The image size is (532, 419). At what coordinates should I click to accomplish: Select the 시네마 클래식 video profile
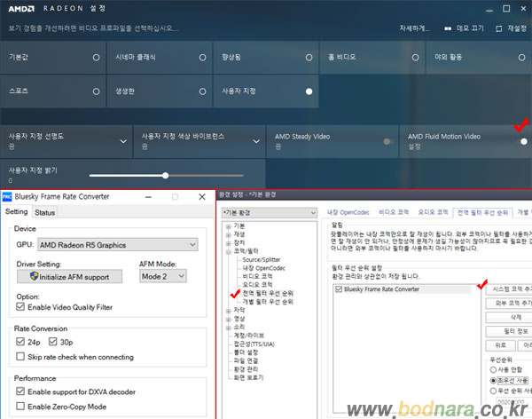pos(160,58)
